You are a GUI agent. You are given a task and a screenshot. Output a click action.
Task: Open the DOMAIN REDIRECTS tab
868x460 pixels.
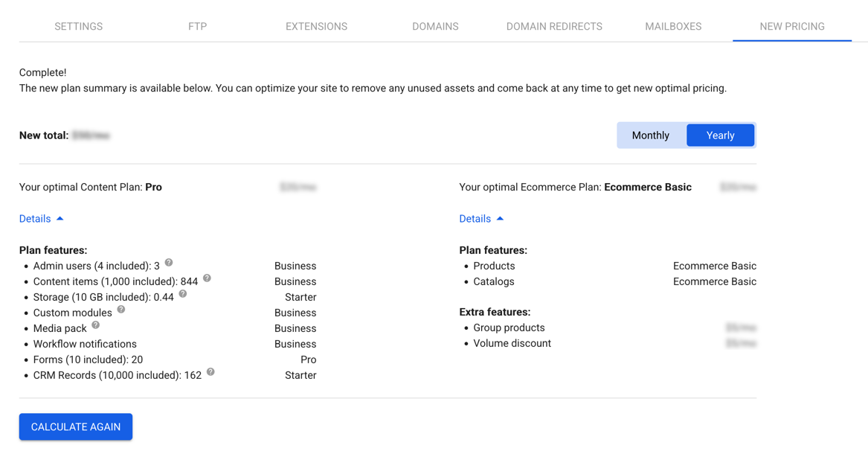point(554,26)
